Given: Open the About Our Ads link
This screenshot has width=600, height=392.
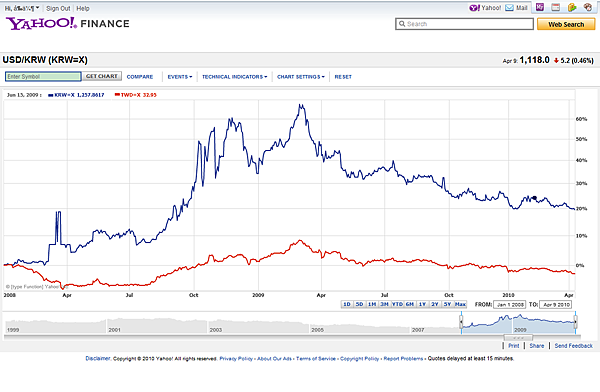Looking at the screenshot, I should [274, 359].
